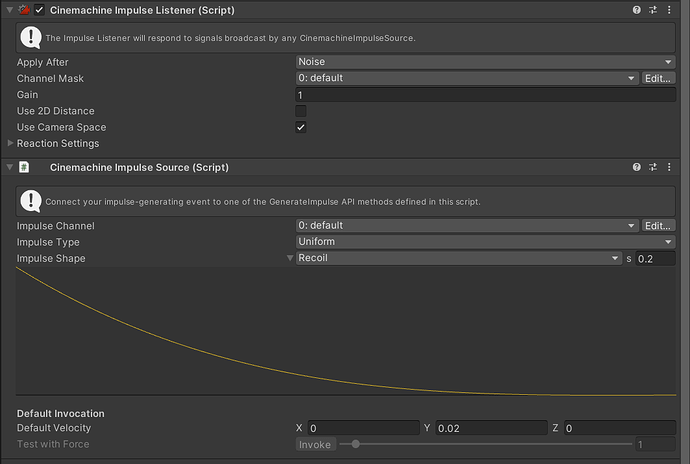Enable the Use 2D Distance checkbox
Viewport: 690px width, 464px height.
[301, 111]
